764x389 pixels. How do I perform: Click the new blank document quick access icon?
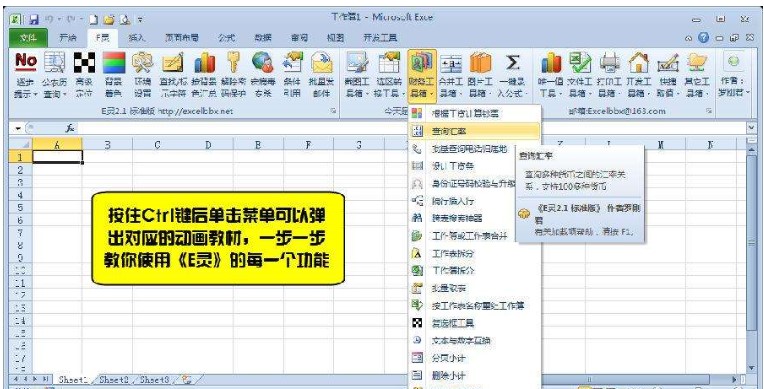pyautogui.click(x=94, y=20)
